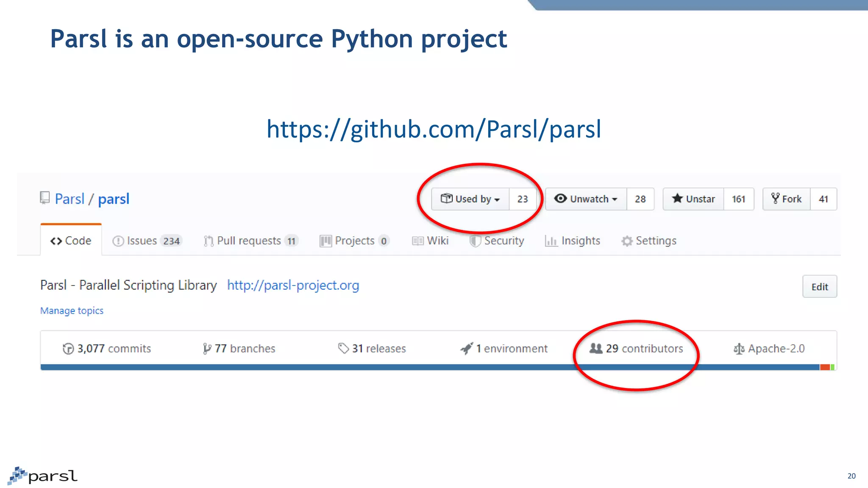View the 29 contributors
868x488 pixels.
point(636,348)
